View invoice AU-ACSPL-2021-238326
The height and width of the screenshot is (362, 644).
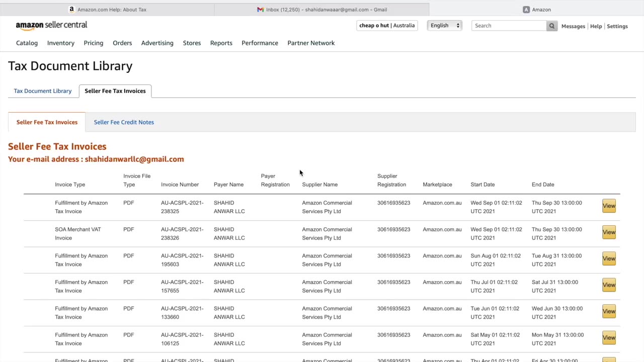coord(609,232)
